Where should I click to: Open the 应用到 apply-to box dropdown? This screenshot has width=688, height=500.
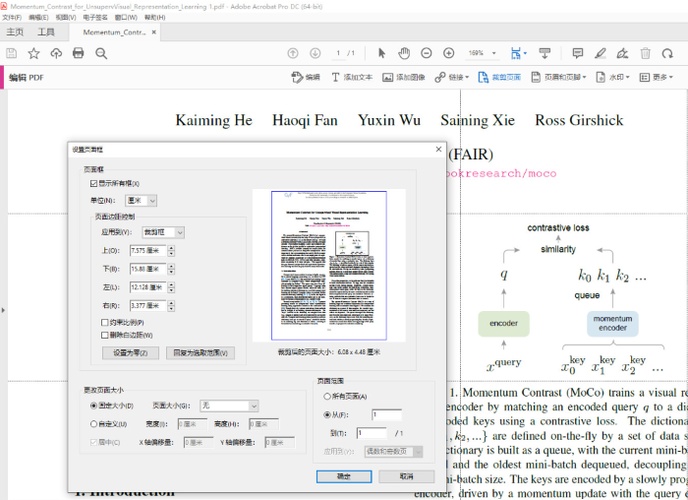[163, 232]
